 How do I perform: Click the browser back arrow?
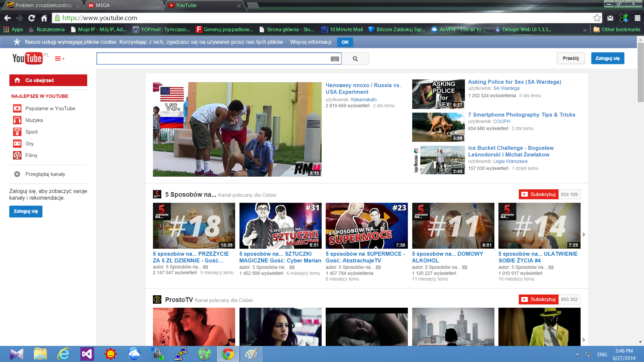coord(7,18)
